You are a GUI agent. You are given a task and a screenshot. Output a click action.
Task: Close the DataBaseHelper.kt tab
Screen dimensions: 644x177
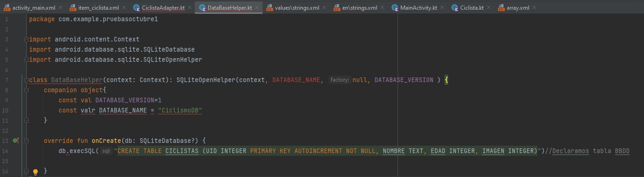[257, 8]
